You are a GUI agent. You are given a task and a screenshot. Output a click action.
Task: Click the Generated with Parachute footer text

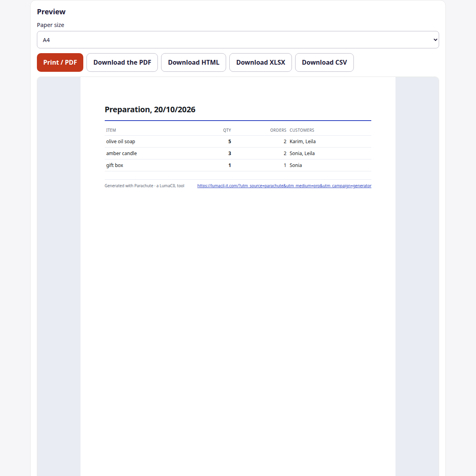(144, 186)
